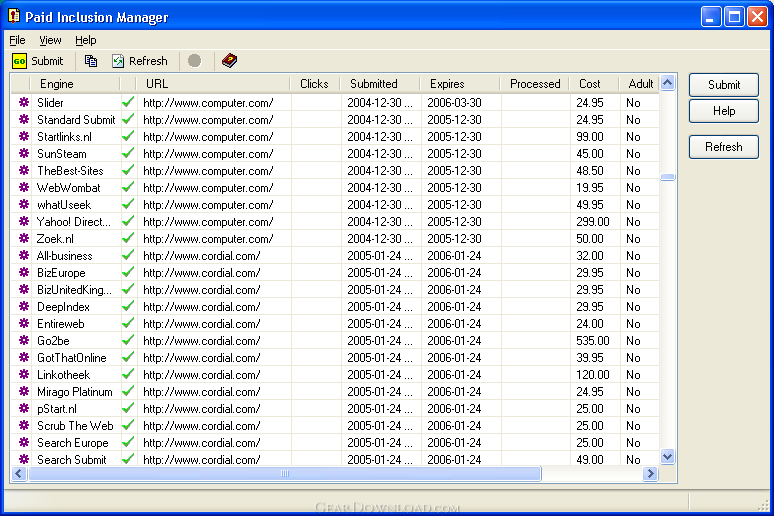Click the GO Submit toolbar icon
774x516 pixels.
click(20, 61)
